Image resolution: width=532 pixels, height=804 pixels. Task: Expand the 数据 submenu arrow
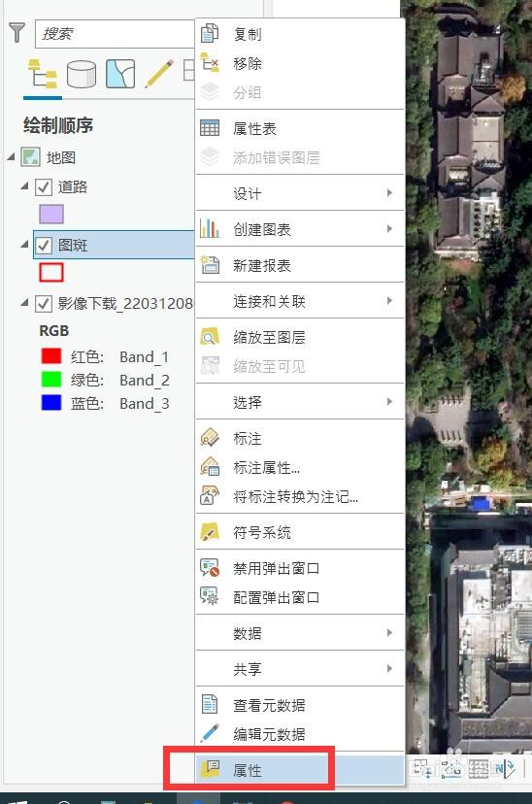389,633
